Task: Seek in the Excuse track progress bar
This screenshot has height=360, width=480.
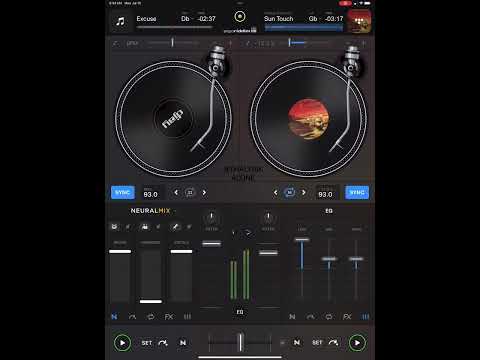Action: coord(174,27)
